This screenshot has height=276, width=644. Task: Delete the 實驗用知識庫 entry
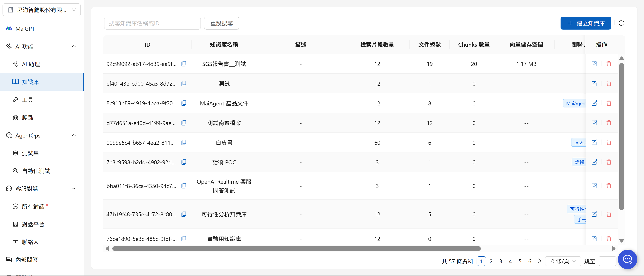click(609, 239)
